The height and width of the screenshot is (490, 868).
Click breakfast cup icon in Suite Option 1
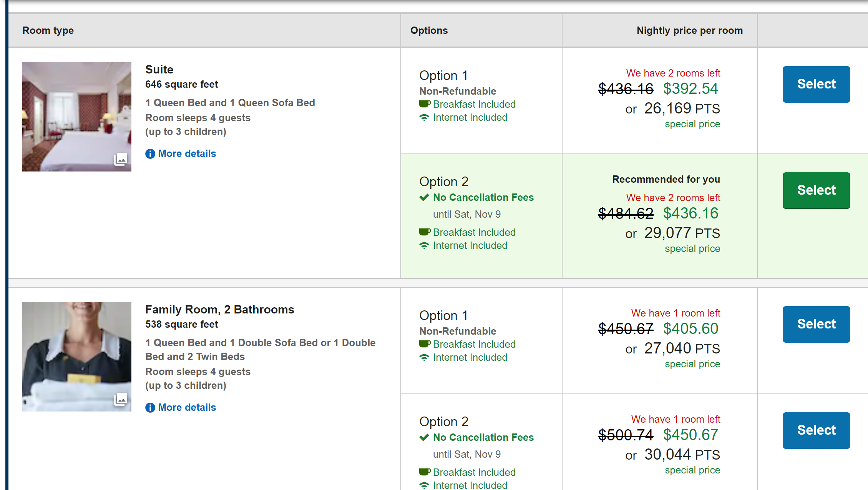[424, 104]
